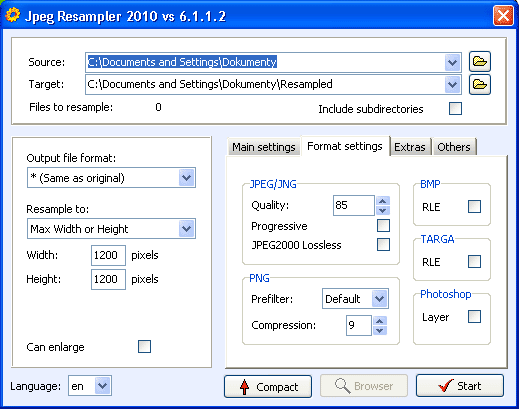The width and height of the screenshot is (519, 409).
Task: Click the Browser button
Action: pos(364,386)
